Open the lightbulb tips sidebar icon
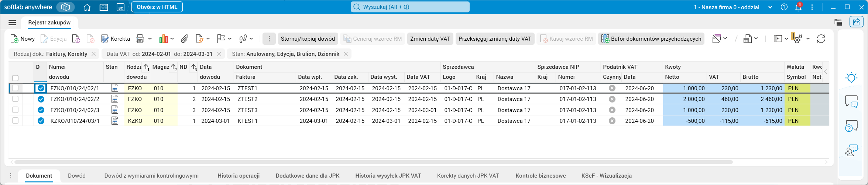The image size is (868, 185). (x=851, y=77)
